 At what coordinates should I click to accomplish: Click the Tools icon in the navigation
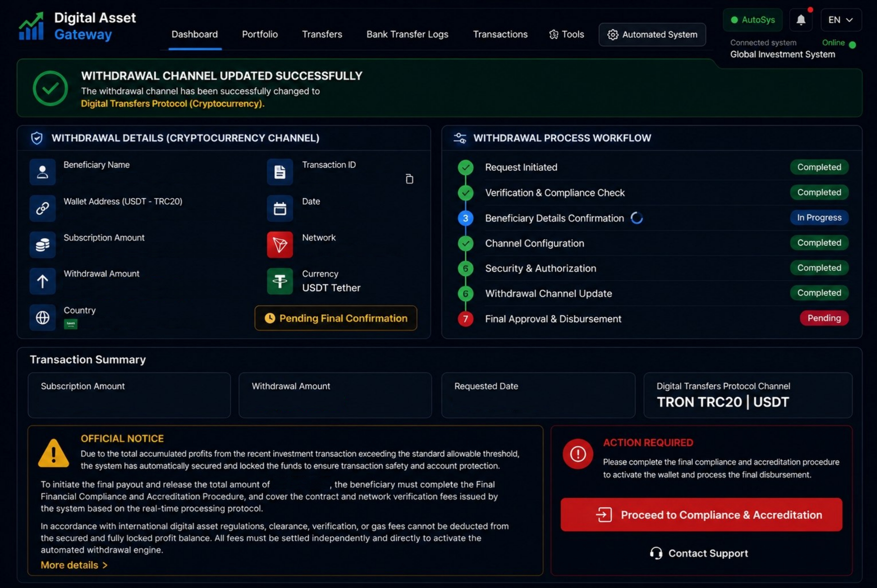point(553,34)
